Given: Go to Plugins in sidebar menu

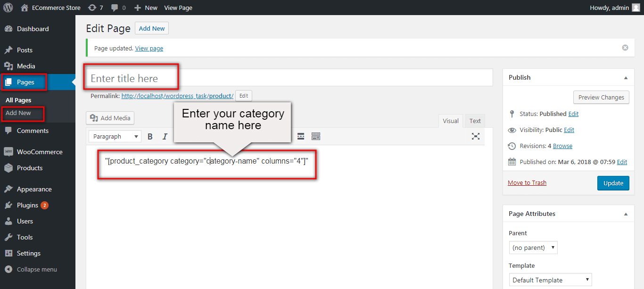Looking at the screenshot, I should point(27,205).
